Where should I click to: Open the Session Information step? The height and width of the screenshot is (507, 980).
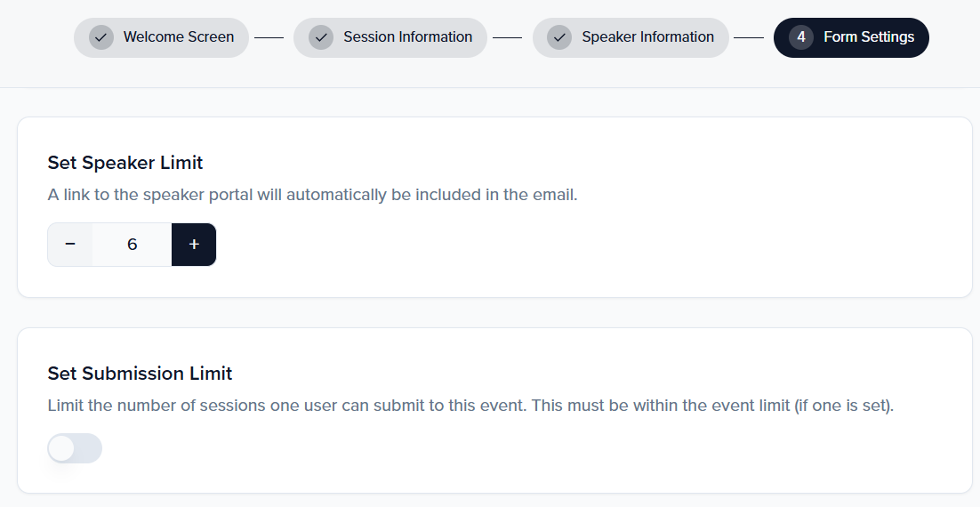(407, 37)
